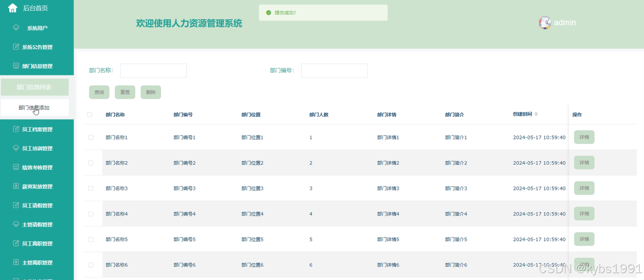Collapse the 部门信息管理 menu
This screenshot has height=280, width=644.
click(37, 66)
